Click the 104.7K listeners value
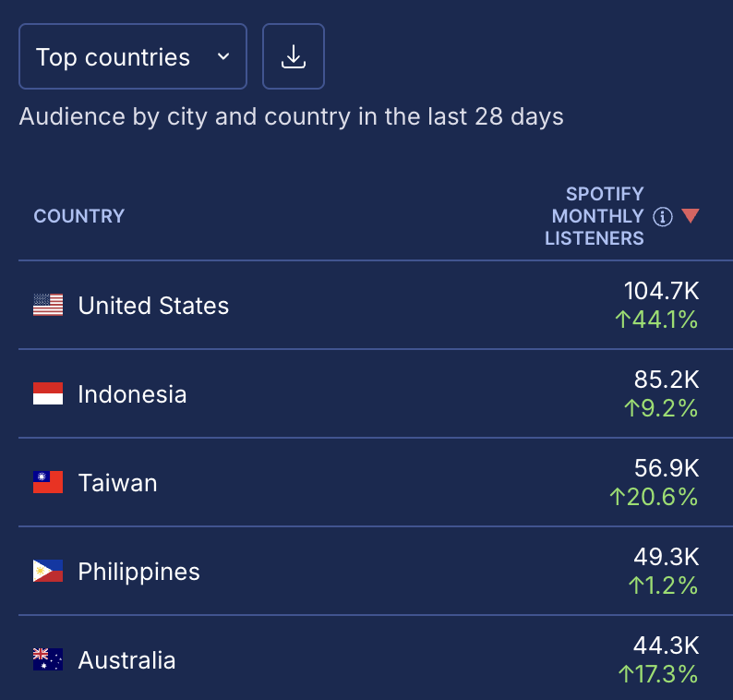 [x=662, y=291]
